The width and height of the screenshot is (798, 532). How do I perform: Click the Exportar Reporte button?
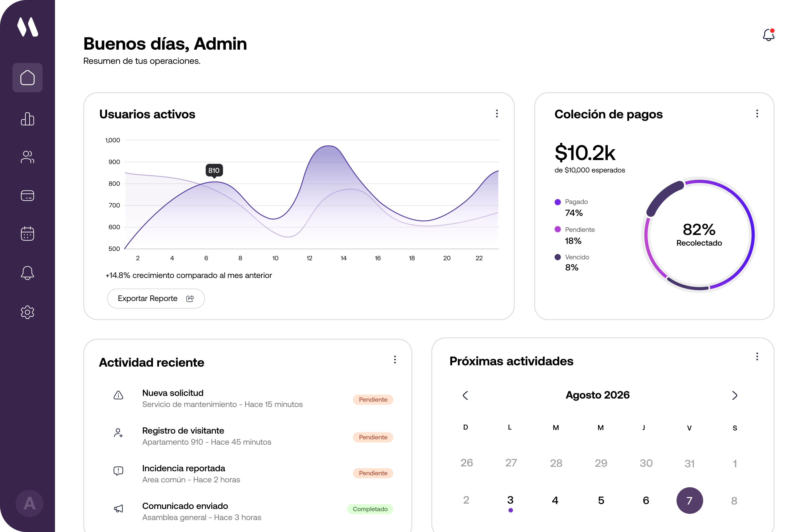[156, 299]
